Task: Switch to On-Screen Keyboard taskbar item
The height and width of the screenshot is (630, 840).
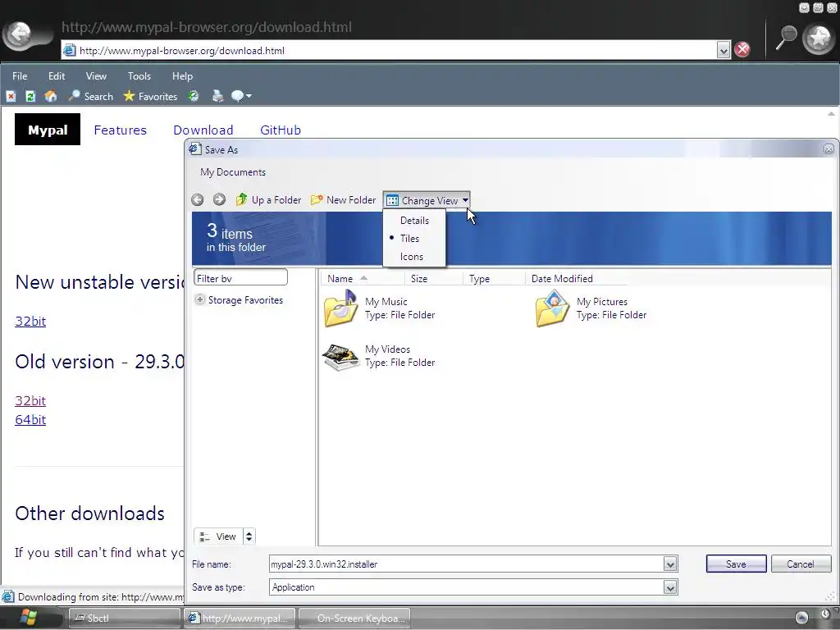Action: point(354,619)
